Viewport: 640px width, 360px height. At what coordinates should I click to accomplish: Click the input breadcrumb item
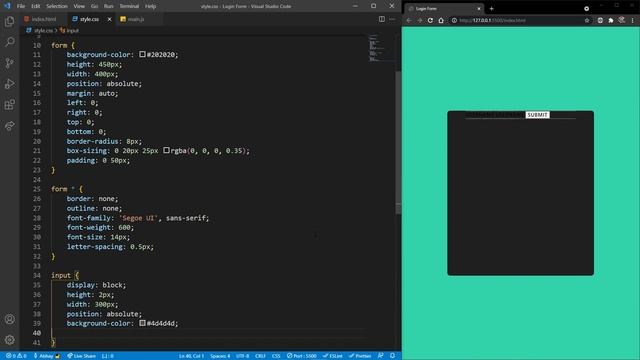[x=70, y=31]
